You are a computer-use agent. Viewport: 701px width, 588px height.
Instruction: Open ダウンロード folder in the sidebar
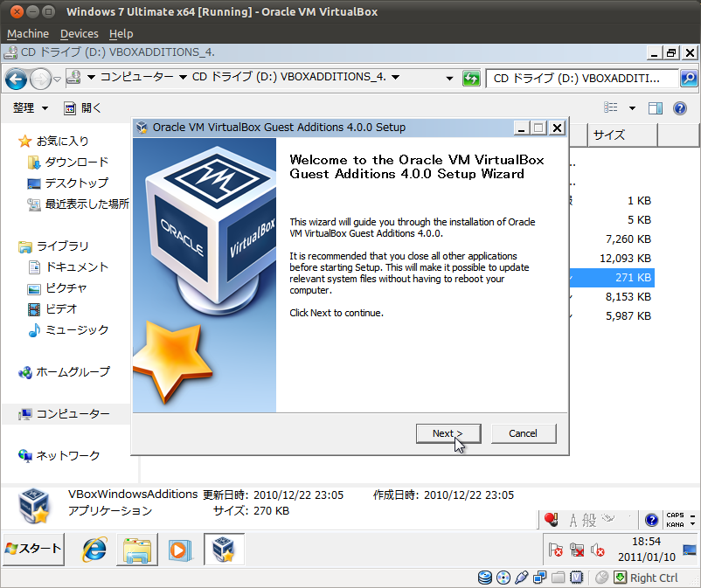coord(68,163)
